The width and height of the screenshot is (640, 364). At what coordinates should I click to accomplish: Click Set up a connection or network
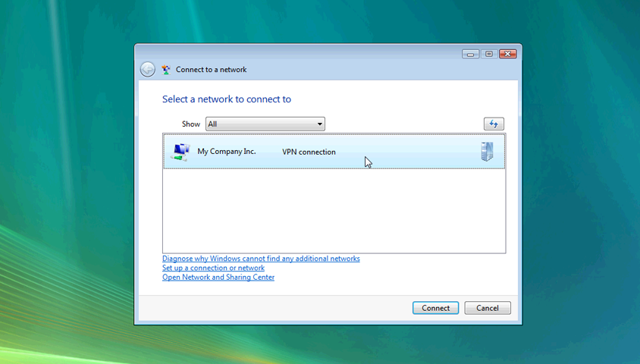pyautogui.click(x=213, y=268)
